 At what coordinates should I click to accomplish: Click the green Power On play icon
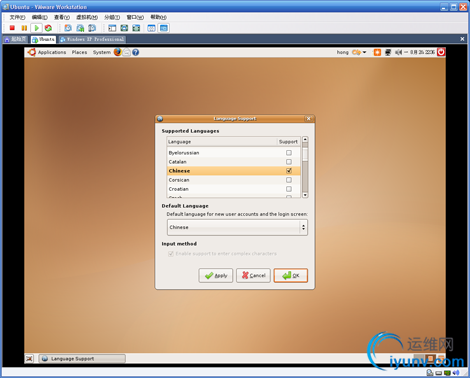pos(36,28)
